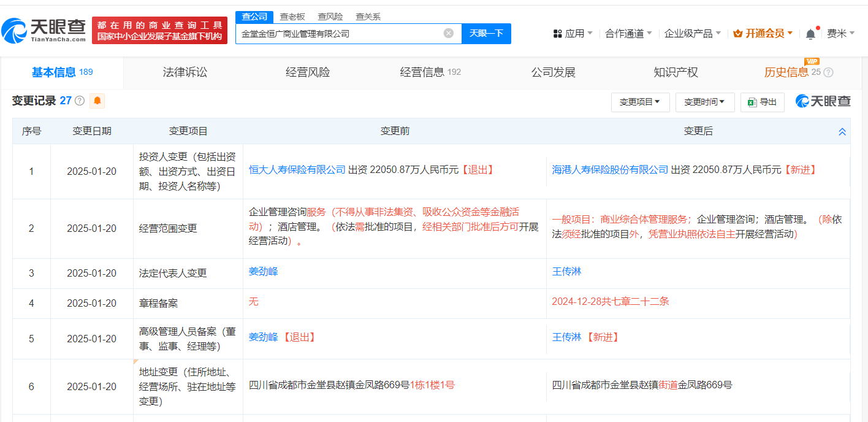Image resolution: width=868 pixels, height=422 pixels.
Task: Click the 变更后 column header
Action: (x=698, y=131)
